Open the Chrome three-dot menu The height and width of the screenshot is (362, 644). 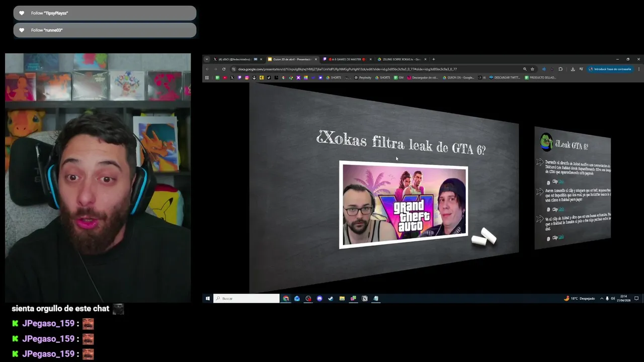(x=639, y=69)
